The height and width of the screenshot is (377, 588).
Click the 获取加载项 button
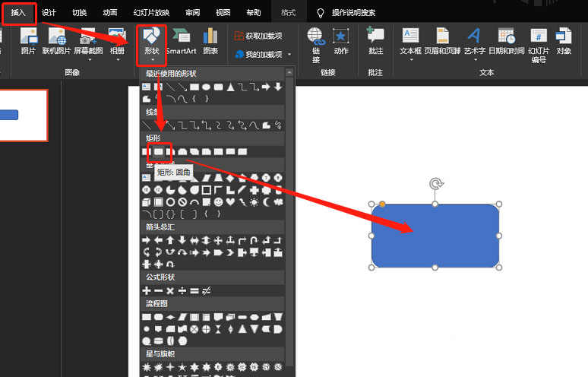258,36
